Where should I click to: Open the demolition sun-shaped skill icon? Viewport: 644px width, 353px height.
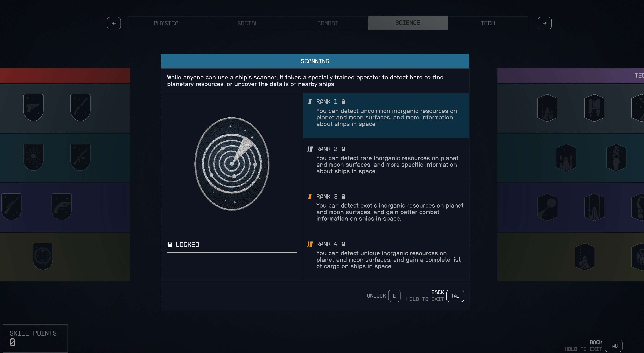pyautogui.click(x=33, y=157)
